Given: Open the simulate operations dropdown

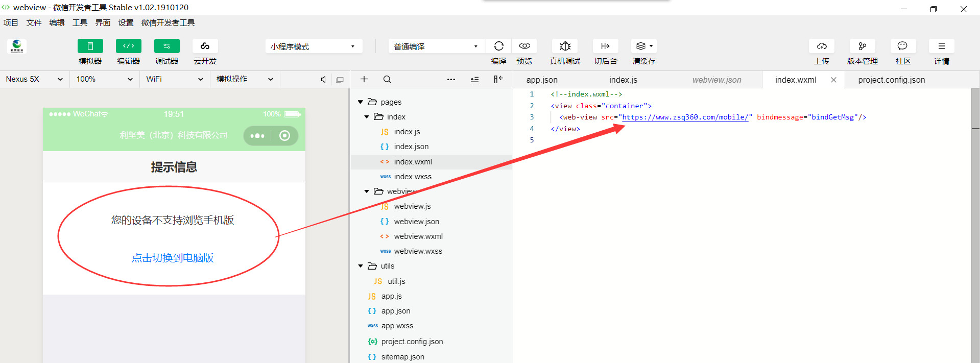Looking at the screenshot, I should (x=245, y=79).
